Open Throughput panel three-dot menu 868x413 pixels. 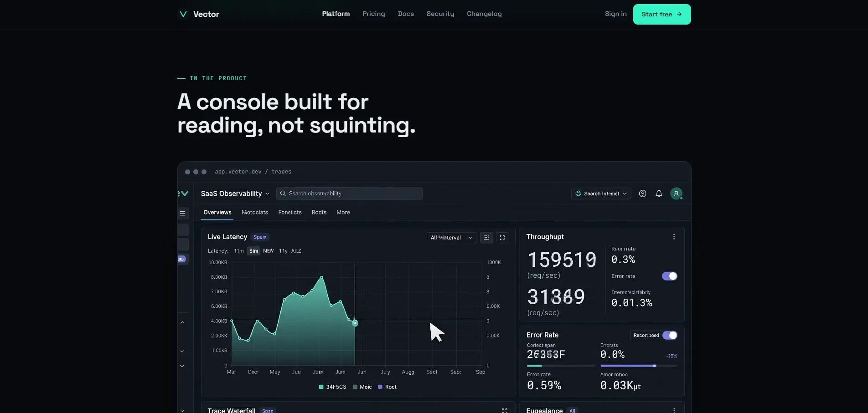[x=674, y=237]
